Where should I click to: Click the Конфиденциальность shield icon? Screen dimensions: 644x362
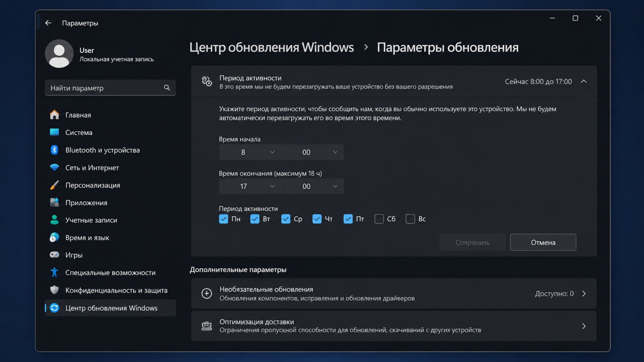[x=54, y=290]
